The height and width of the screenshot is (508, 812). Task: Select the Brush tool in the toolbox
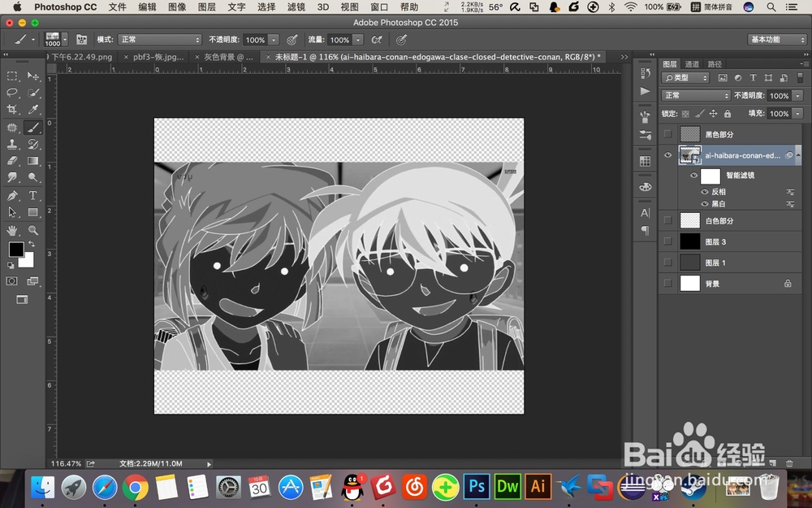point(32,128)
